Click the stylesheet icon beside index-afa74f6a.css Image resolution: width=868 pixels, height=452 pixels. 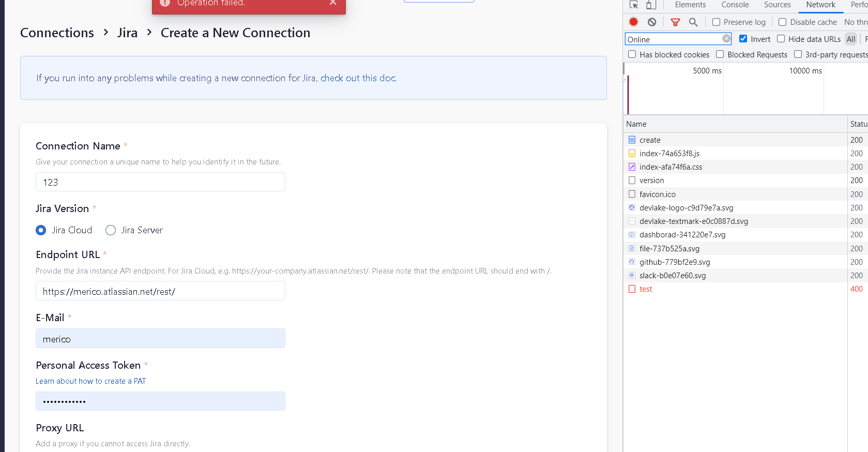(632, 167)
